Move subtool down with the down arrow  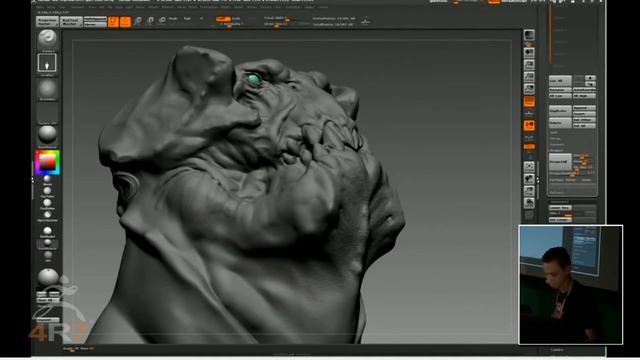pyautogui.click(x=590, y=84)
